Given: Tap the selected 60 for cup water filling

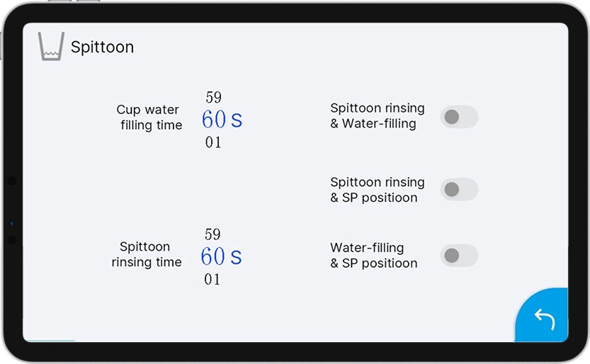Looking at the screenshot, I should [x=214, y=120].
